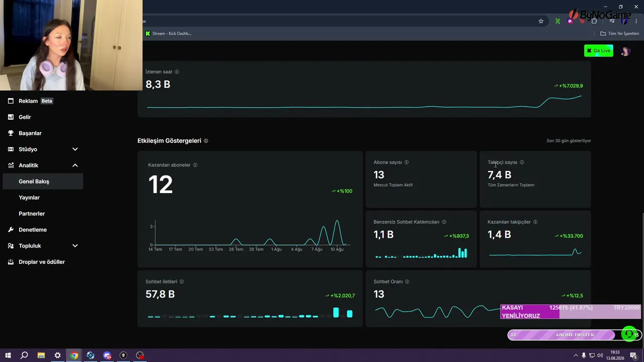
Task: Switch to Stream - Kick Dashboard tab
Action: pyautogui.click(x=169, y=34)
